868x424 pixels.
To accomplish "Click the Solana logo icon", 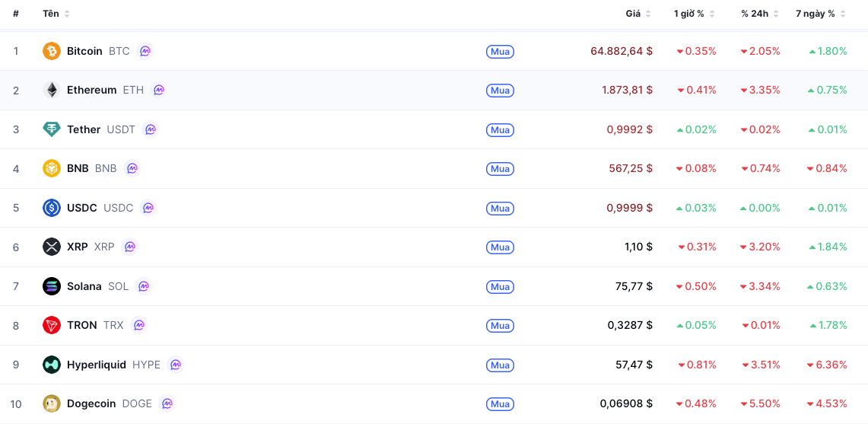I will tap(52, 286).
